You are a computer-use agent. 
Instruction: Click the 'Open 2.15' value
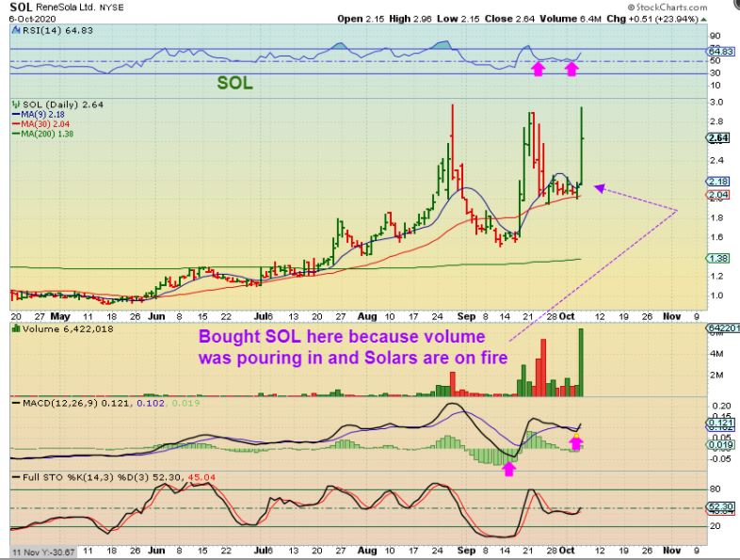pos(361,19)
